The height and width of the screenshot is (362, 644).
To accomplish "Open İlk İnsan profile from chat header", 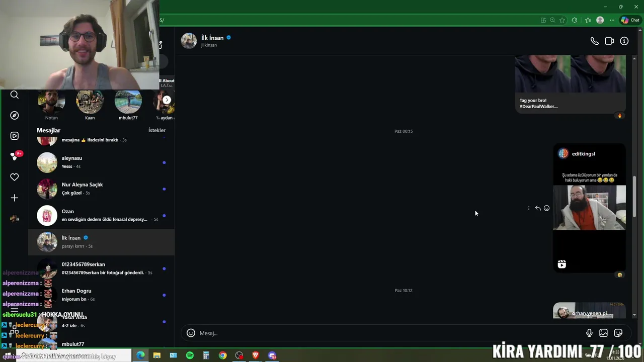I will coord(212,38).
